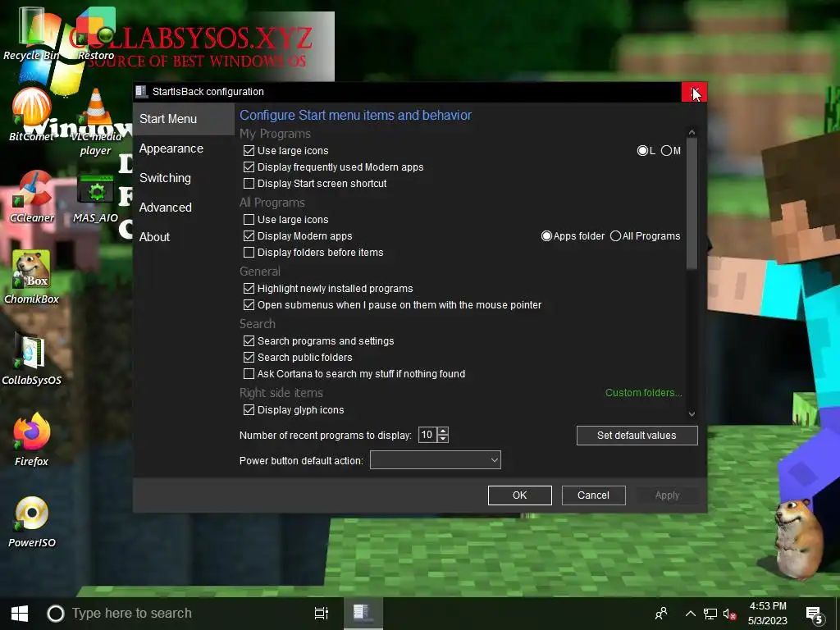
Task: Click the settings list scrollbar thumb
Action: 692,203
